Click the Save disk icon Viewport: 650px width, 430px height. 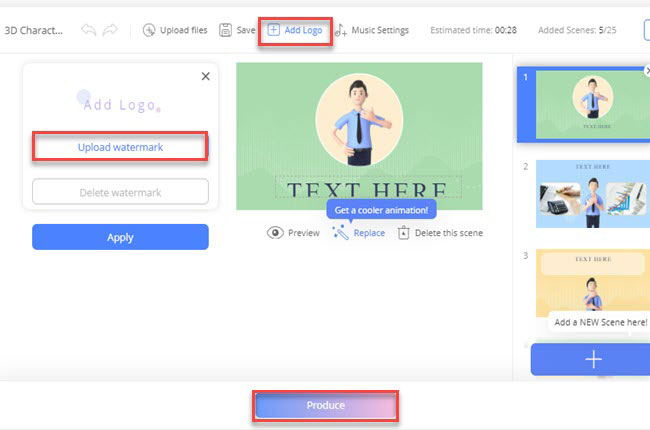coord(226,30)
